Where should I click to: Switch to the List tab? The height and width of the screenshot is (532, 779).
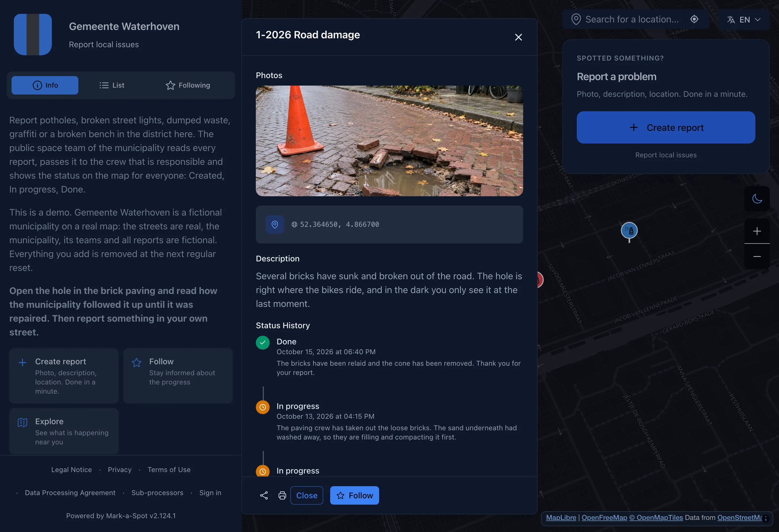click(112, 85)
